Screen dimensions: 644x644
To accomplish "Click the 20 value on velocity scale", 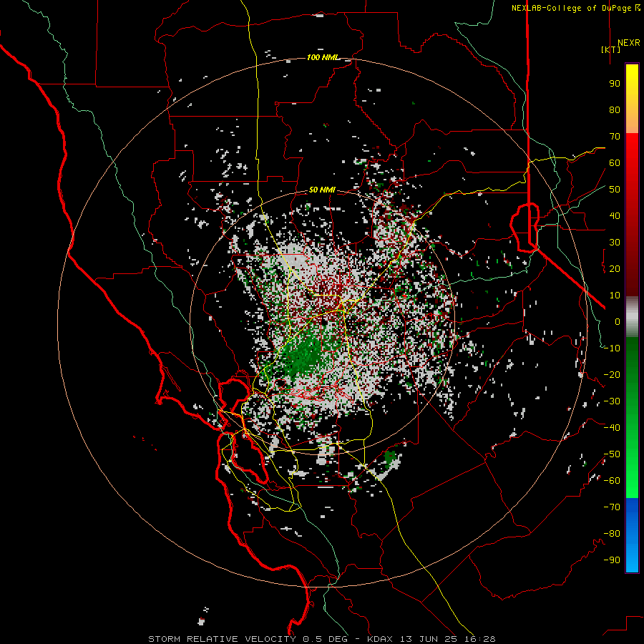I will 615,269.
